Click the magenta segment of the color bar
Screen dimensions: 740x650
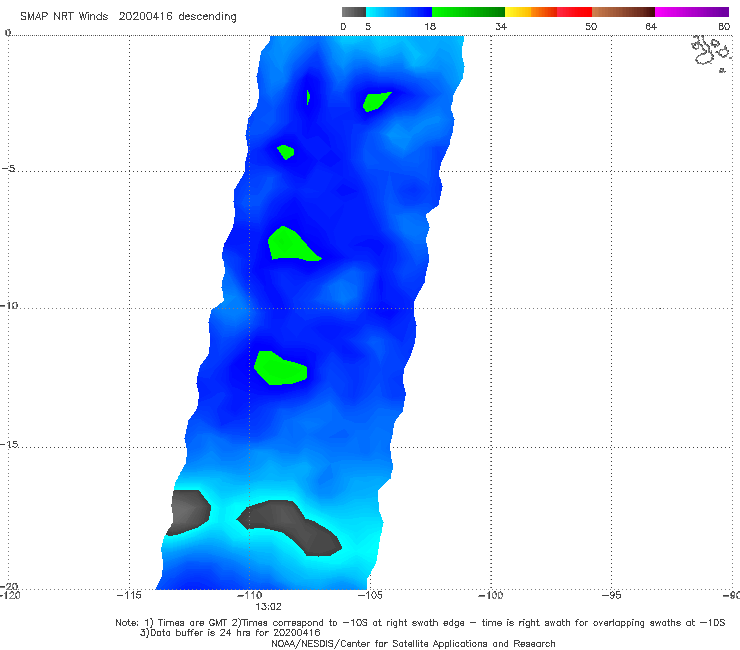coord(692,12)
